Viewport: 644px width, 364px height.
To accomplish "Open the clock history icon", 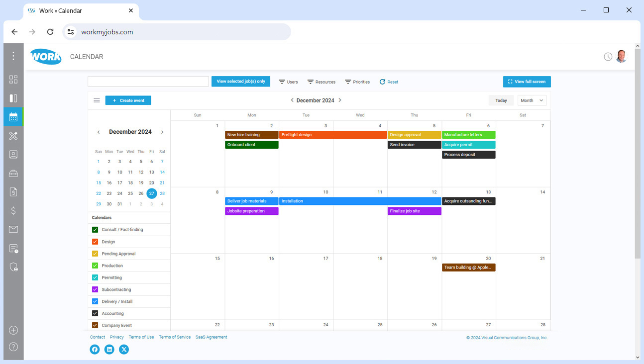I will click(x=608, y=57).
